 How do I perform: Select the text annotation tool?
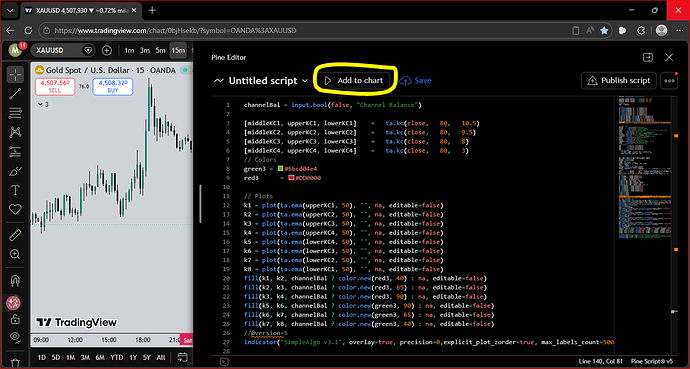coord(15,190)
